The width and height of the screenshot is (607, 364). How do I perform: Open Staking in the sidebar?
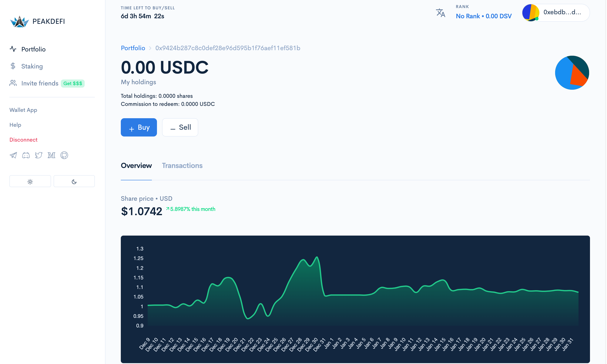coord(32,66)
